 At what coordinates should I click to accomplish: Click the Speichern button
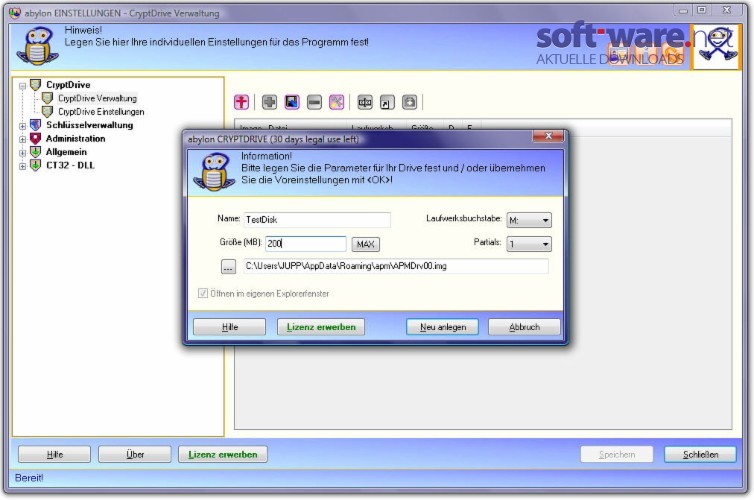point(617,454)
